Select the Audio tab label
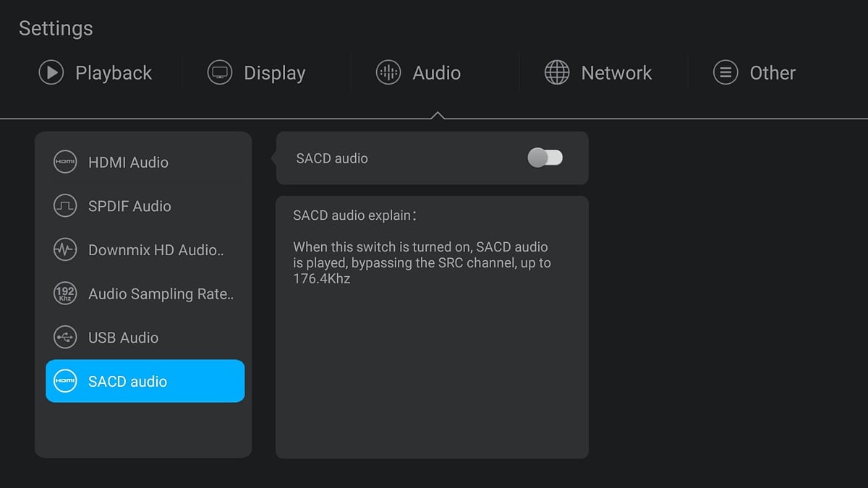The image size is (868, 488). click(436, 73)
